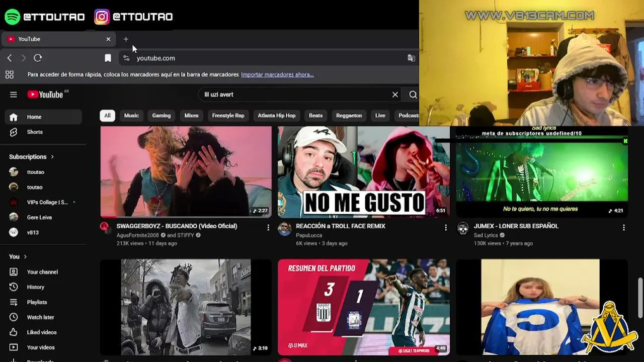Click the translate page icon in address bar

point(411,58)
